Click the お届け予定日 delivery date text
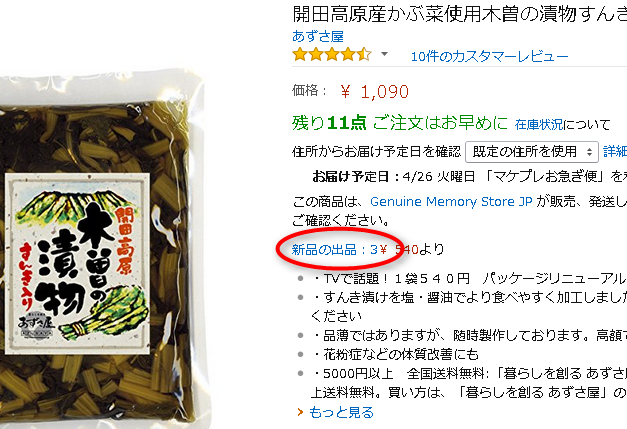This screenshot has width=627, height=429. [x=469, y=176]
